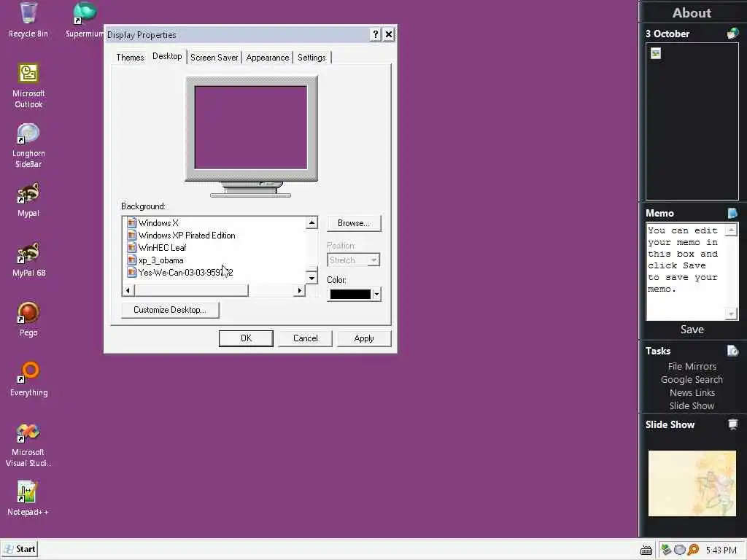Click background list scroll right arrow
Screen dimensions: 747x560
tap(299, 290)
